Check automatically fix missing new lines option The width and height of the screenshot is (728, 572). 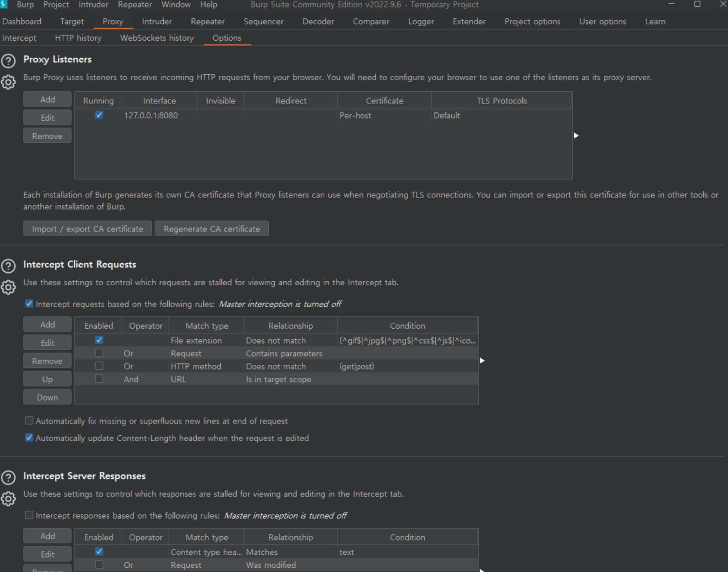[x=29, y=420]
